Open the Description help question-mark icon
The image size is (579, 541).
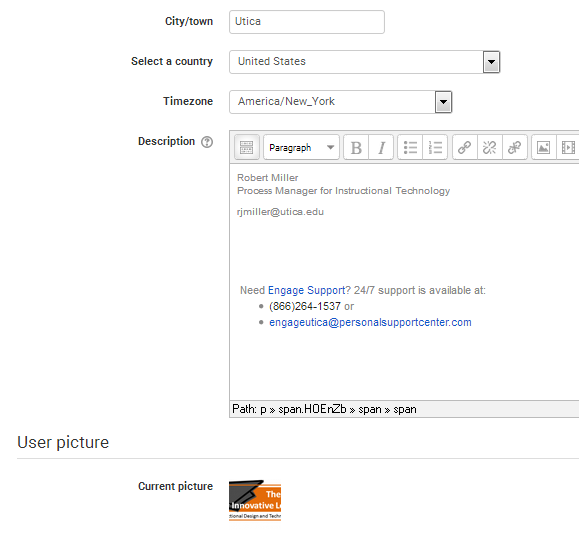point(207,142)
